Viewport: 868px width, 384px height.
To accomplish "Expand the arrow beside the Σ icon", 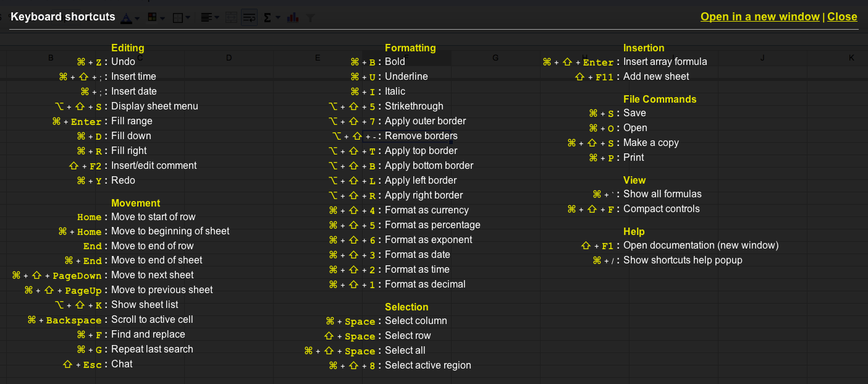I will click(277, 18).
